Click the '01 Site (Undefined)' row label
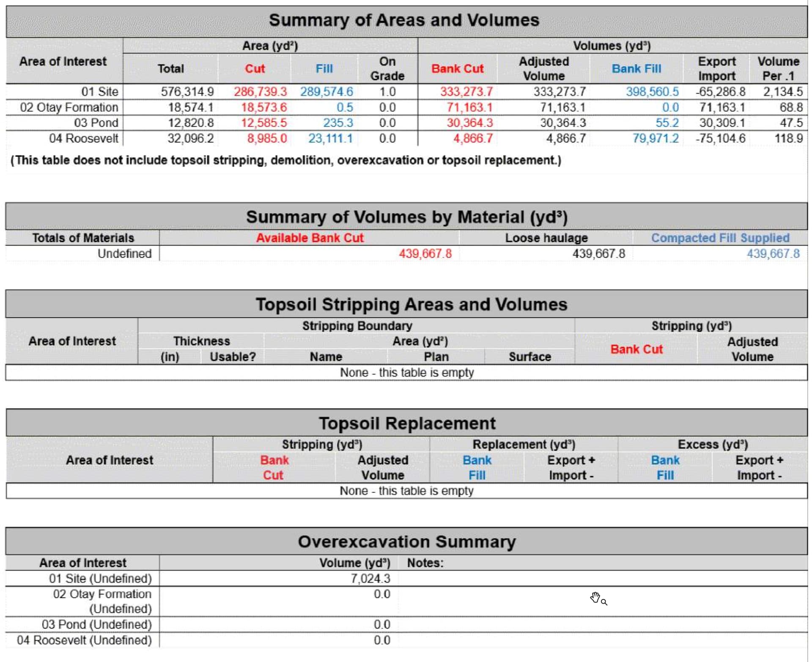 pyautogui.click(x=100, y=579)
